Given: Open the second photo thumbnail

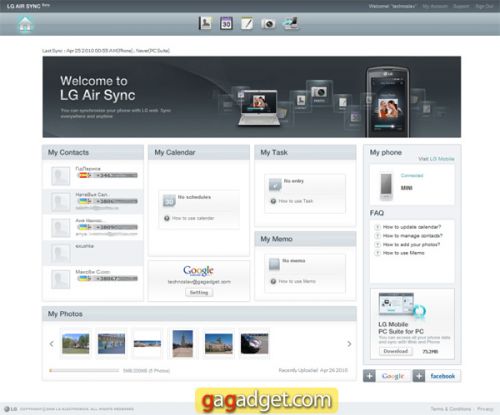Looking at the screenshot, I should 111,344.
